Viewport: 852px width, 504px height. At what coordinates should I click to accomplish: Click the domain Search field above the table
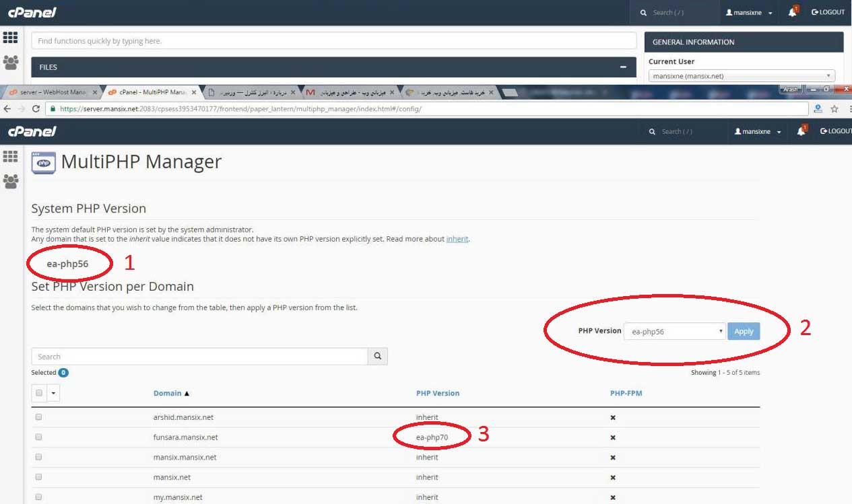click(199, 357)
